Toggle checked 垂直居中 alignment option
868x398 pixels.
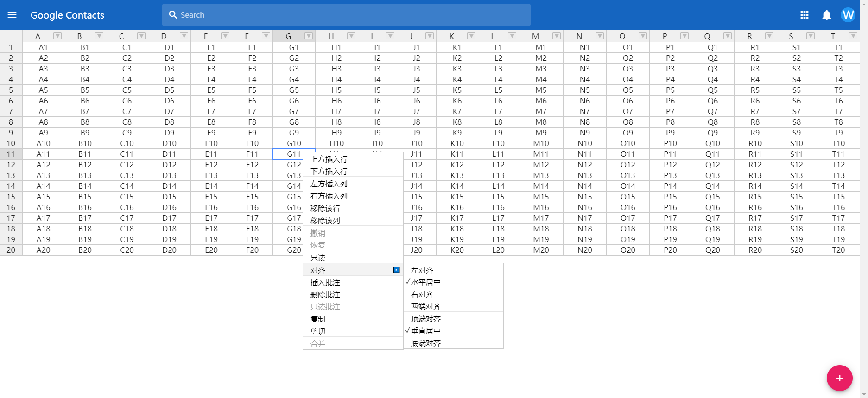coord(454,331)
